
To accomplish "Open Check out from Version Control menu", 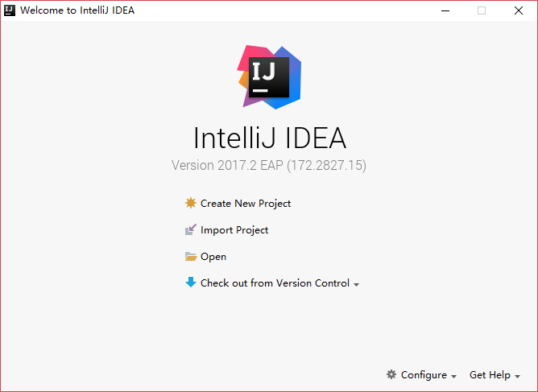I will pyautogui.click(x=275, y=283).
